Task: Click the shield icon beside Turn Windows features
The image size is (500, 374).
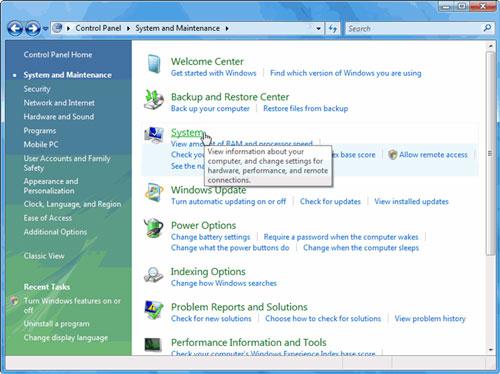Action: click(x=15, y=301)
